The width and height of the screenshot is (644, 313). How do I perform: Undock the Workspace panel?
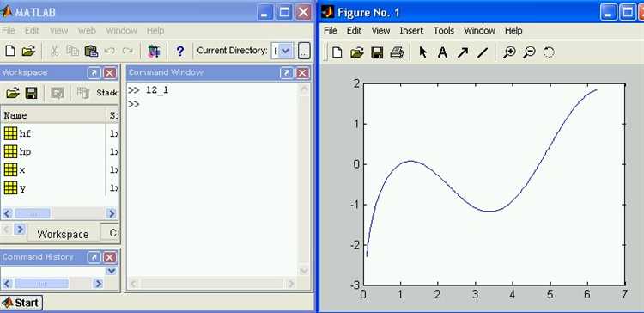[94, 73]
